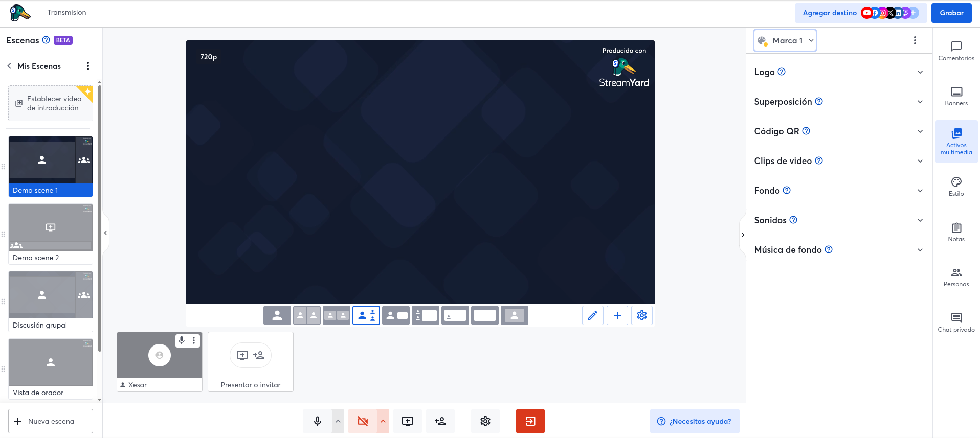Turn on the camera toggle
Image resolution: width=980 pixels, height=438 pixels.
pyautogui.click(x=363, y=421)
